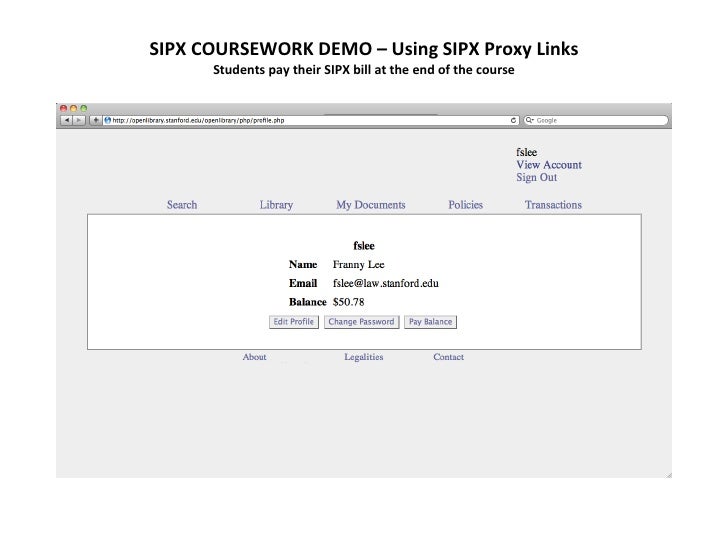Screen dimensions: 728x546
Task: Go to My Documents section
Action: (371, 205)
